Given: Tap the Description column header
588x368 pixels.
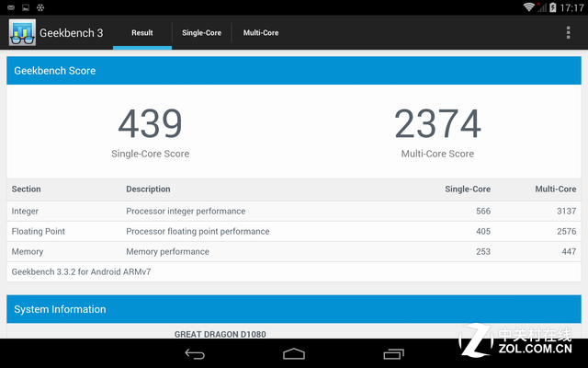Looking at the screenshot, I should [148, 189].
